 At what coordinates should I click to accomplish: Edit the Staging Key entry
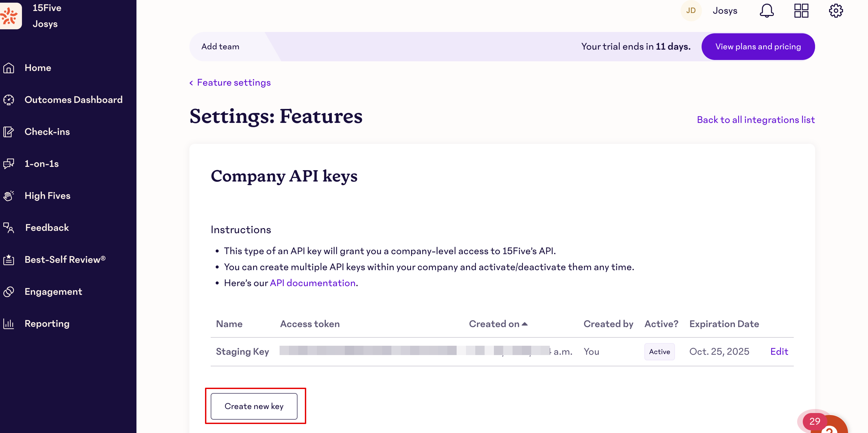[779, 352]
